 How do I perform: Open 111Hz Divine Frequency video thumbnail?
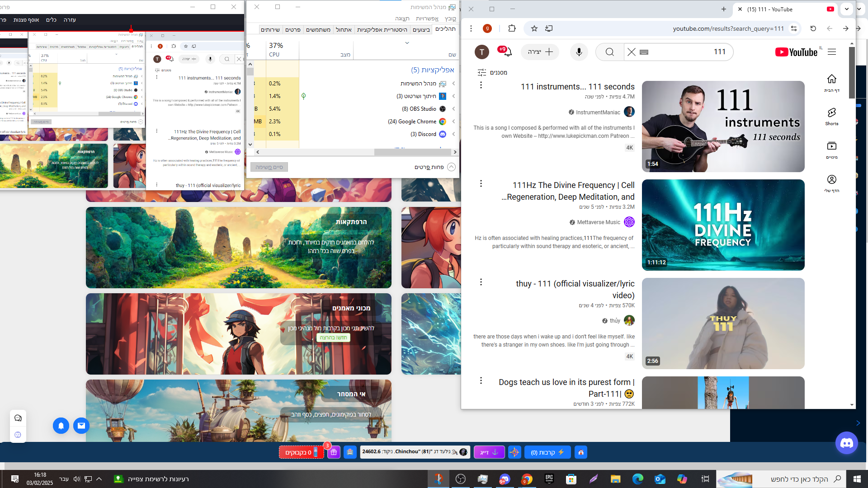click(723, 225)
